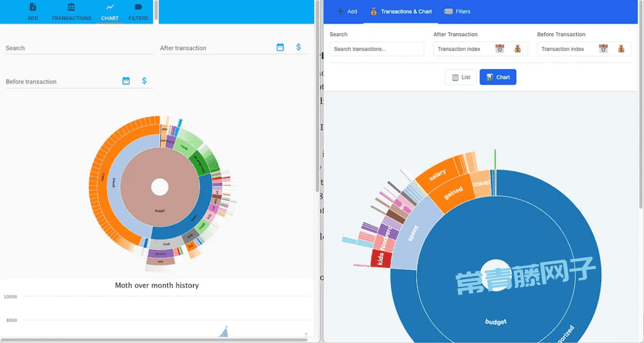This screenshot has height=343, width=644.
Task: Focus the Search transactions input in right app
Action: coord(377,49)
